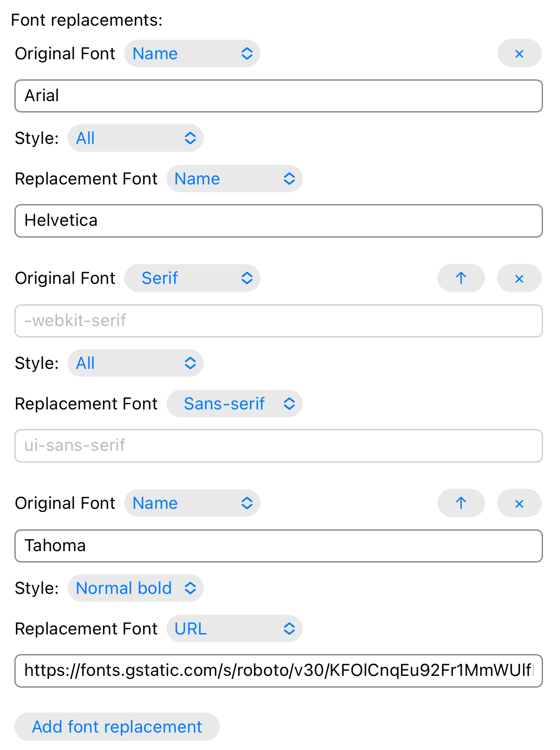Screen dimensions: 560x750
Task: Click the Arial original font text field
Action: [279, 96]
